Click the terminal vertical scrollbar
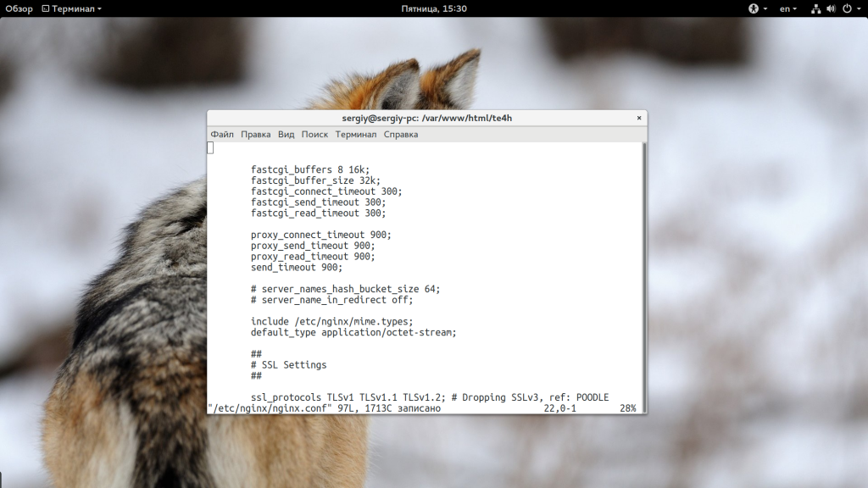 643,271
